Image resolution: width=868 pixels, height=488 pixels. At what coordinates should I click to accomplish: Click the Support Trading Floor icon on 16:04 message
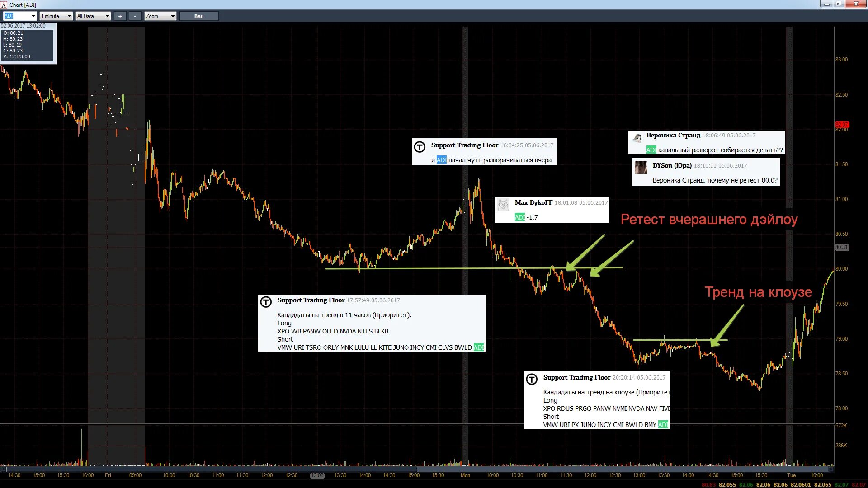click(x=420, y=147)
